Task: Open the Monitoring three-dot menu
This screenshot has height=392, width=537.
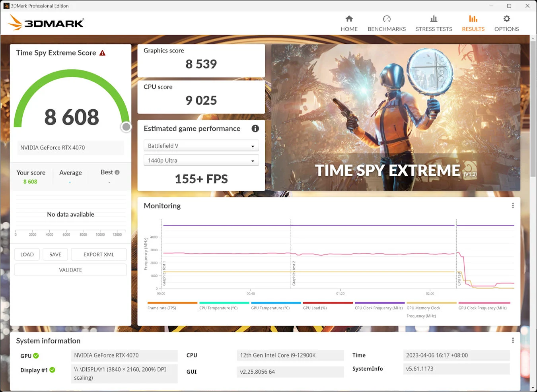Action: click(x=513, y=206)
